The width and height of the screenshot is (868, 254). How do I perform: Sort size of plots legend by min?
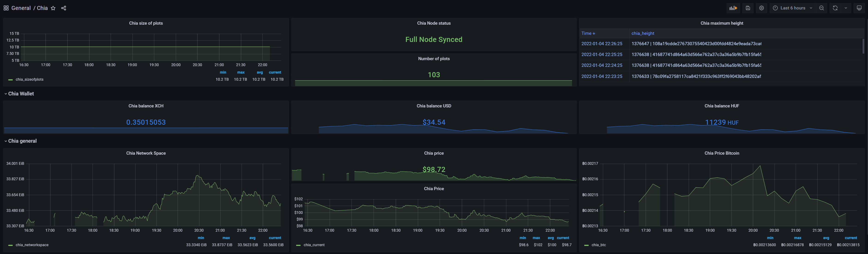click(223, 72)
